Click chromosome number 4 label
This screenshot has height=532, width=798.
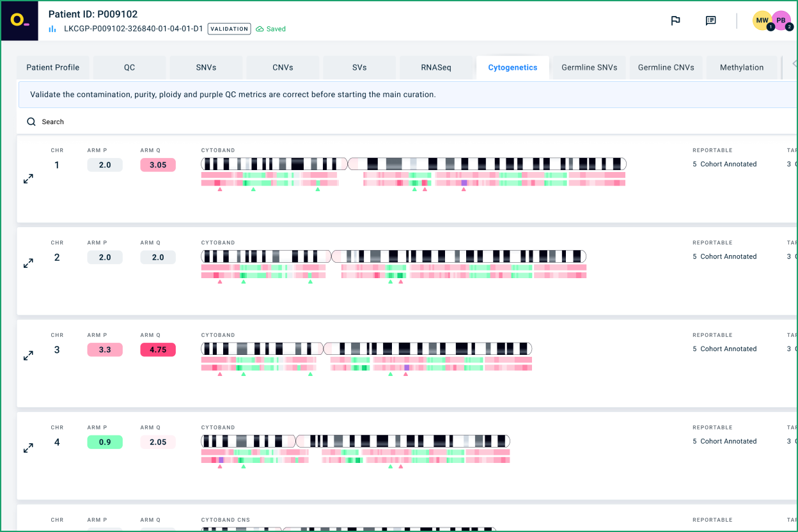click(x=57, y=442)
